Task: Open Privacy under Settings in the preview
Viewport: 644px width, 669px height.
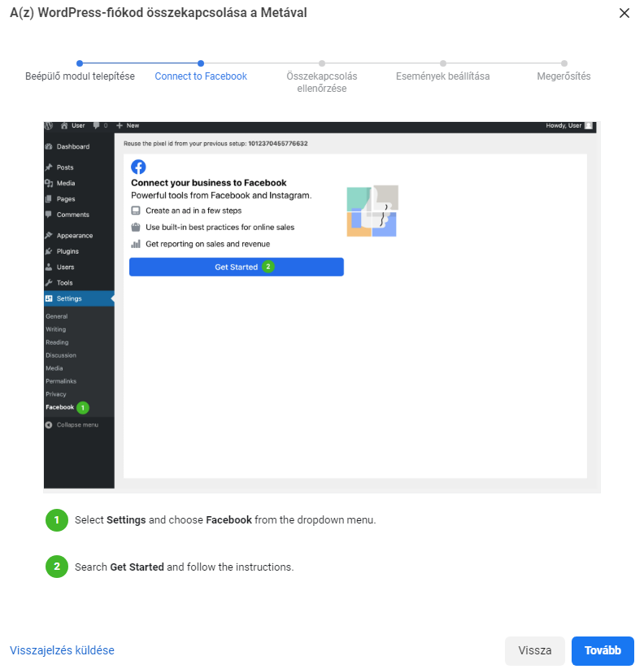Action: (x=56, y=394)
